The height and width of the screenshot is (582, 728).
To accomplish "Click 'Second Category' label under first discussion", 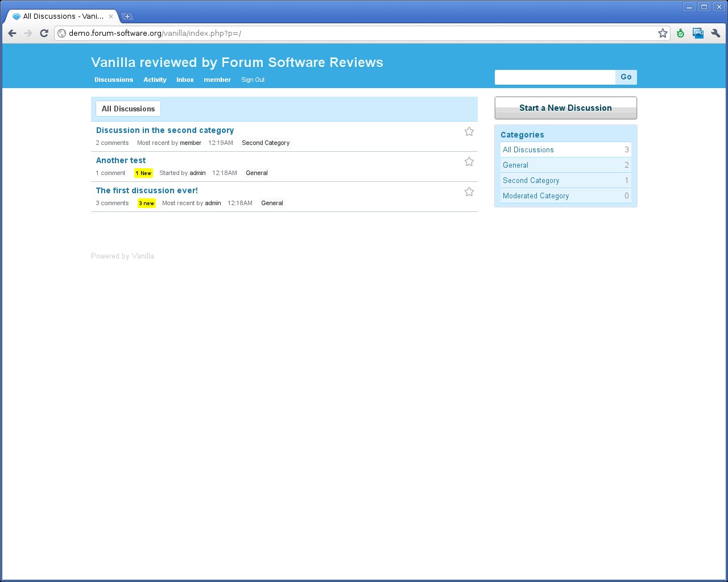I will coord(266,143).
